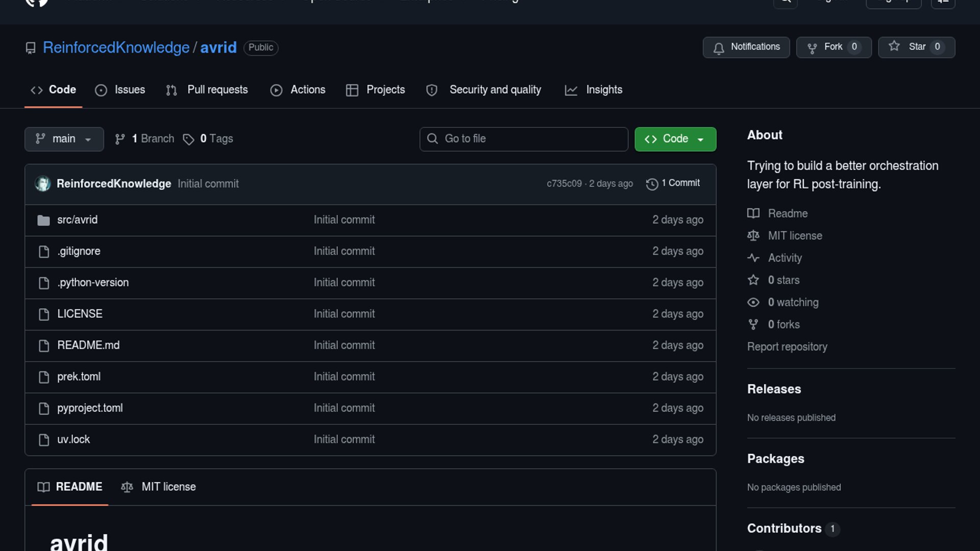The width and height of the screenshot is (980, 551).
Task: Click the Go to file search field
Action: [x=524, y=139]
